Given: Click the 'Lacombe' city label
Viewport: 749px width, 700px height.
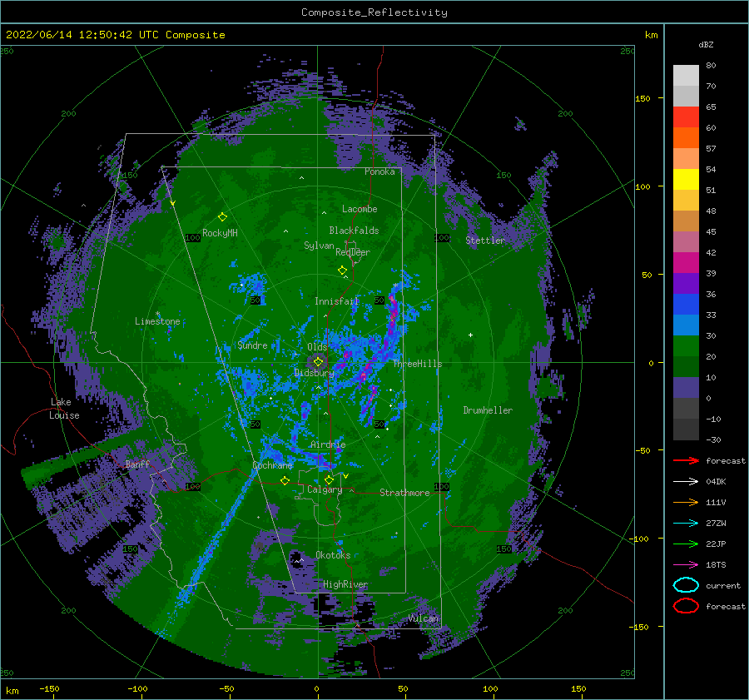Looking at the screenshot, I should [x=360, y=209].
